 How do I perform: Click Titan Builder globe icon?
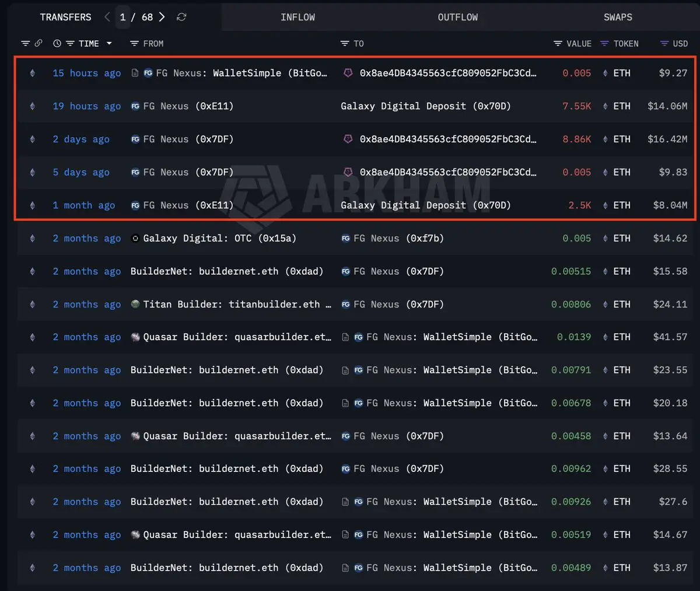[135, 304]
